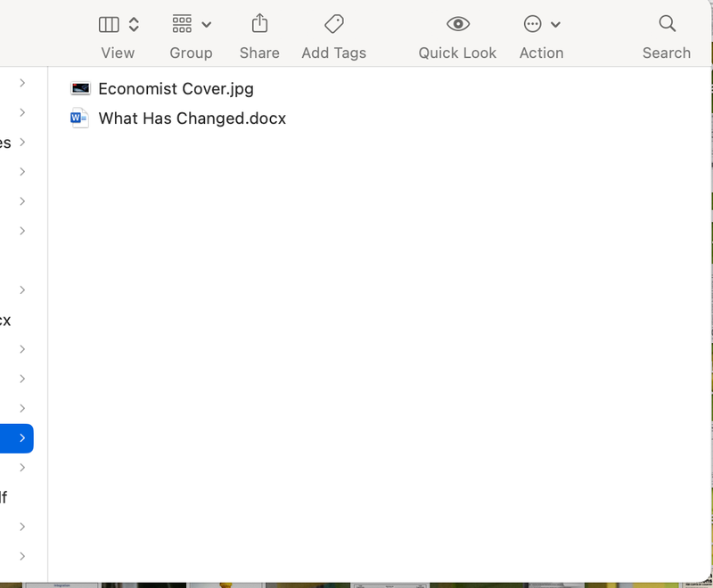Open the Action ellipsis icon

(x=531, y=24)
